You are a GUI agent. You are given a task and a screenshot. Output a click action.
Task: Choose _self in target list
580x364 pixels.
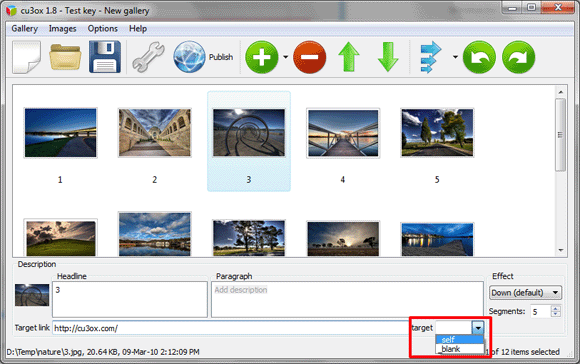pos(460,339)
